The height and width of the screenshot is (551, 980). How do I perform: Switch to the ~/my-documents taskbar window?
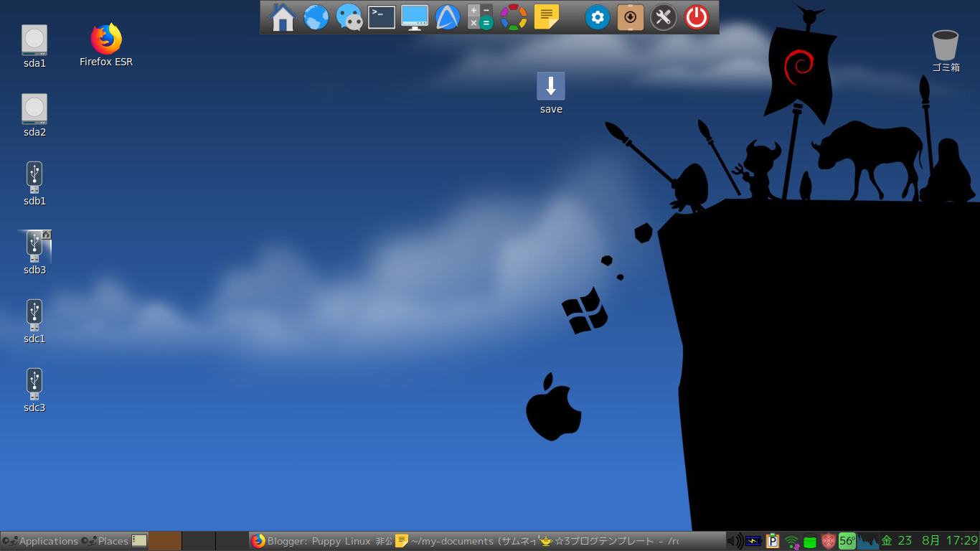click(x=465, y=541)
